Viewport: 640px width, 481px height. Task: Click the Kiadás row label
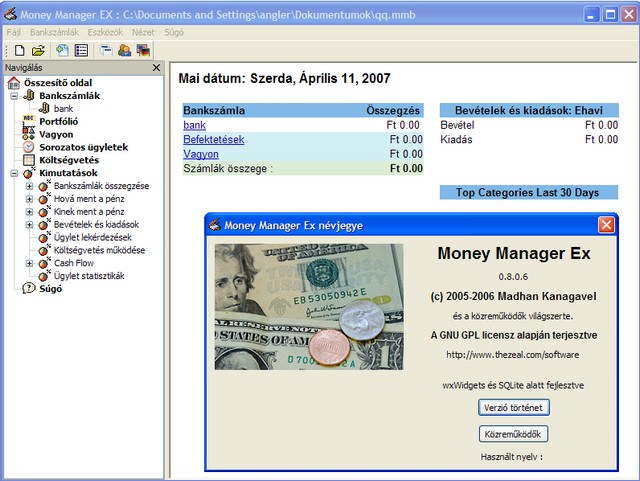(x=456, y=140)
